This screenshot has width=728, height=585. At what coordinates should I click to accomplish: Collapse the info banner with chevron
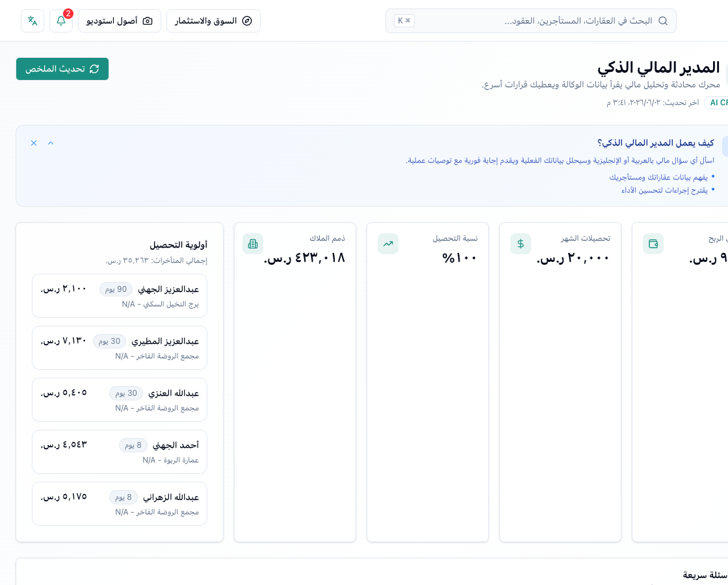[51, 143]
